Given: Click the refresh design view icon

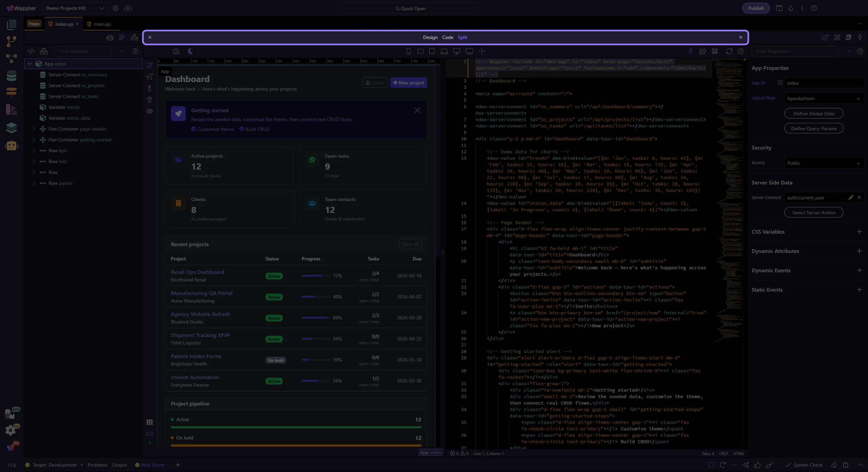Looking at the screenshot, I should (x=729, y=51).
